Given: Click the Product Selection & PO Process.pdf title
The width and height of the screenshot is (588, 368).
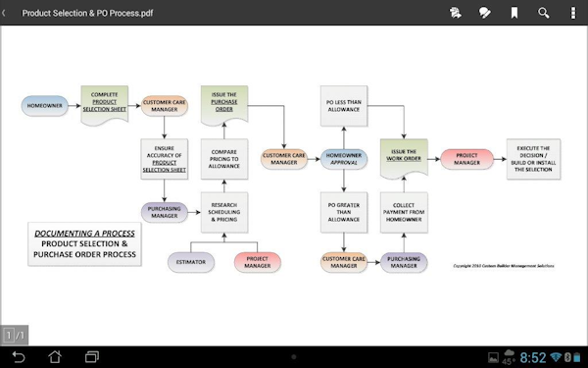Looking at the screenshot, I should 87,13.
